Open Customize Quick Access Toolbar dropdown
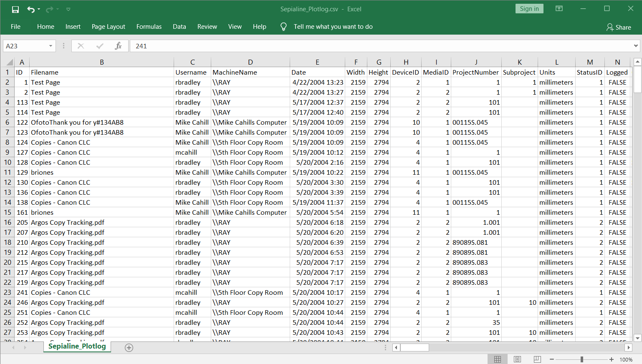The image size is (642, 364). [x=68, y=9]
